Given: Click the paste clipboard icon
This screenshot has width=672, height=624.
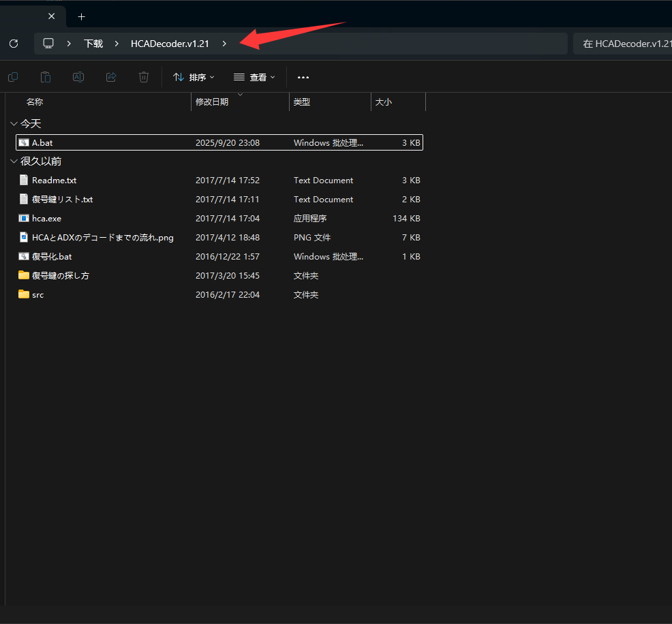Looking at the screenshot, I should [x=45, y=77].
